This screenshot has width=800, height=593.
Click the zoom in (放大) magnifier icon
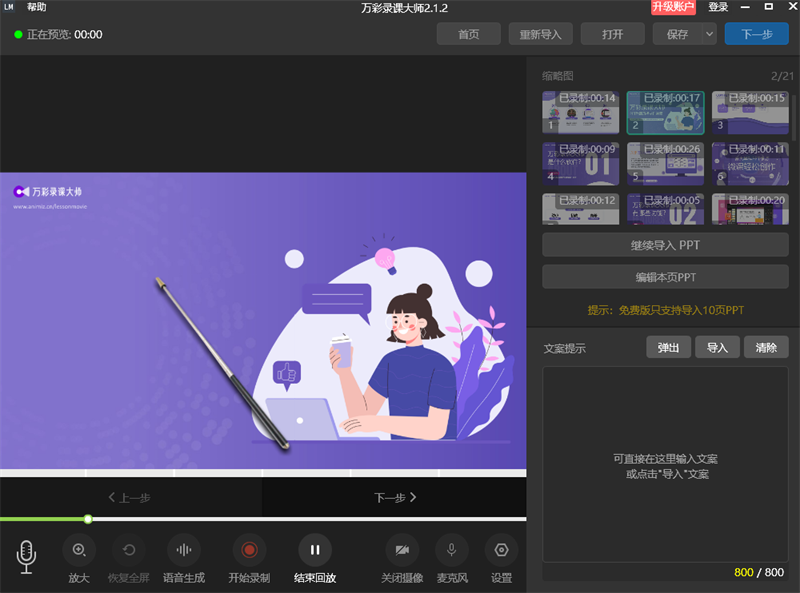tap(79, 550)
